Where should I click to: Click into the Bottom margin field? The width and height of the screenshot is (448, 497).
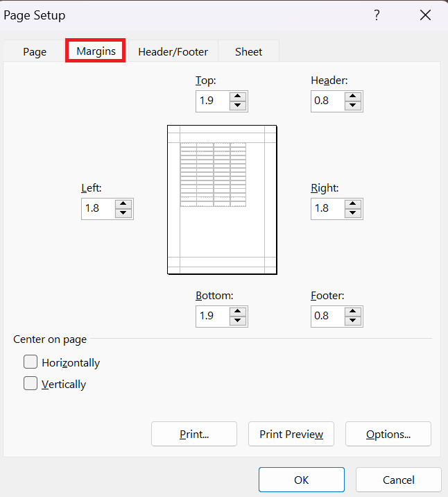coord(212,317)
